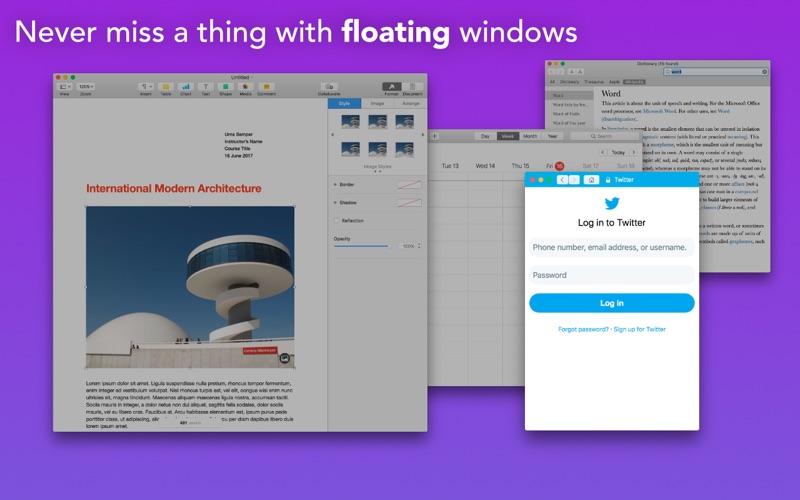This screenshot has width=800, height=500.
Task: Click the Table icon in Pages toolbar
Action: click(x=166, y=87)
